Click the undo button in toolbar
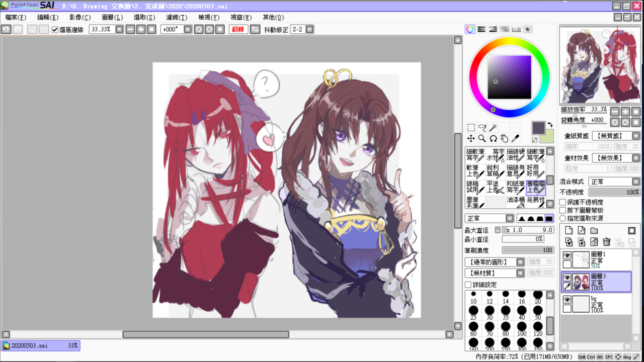The image size is (644, 362). 6,30
